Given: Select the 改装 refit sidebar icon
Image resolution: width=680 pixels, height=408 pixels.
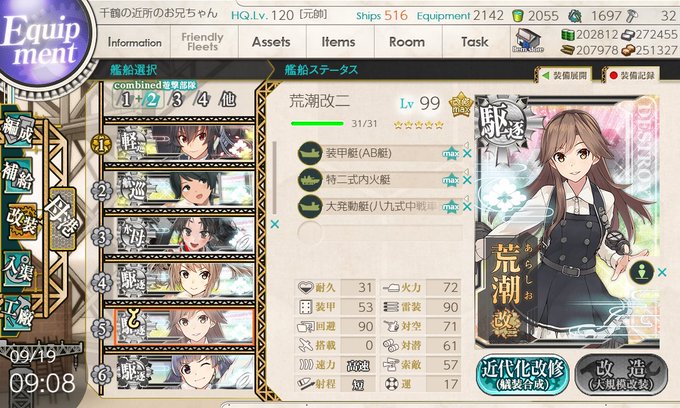Looking at the screenshot, I should pos(21,221).
